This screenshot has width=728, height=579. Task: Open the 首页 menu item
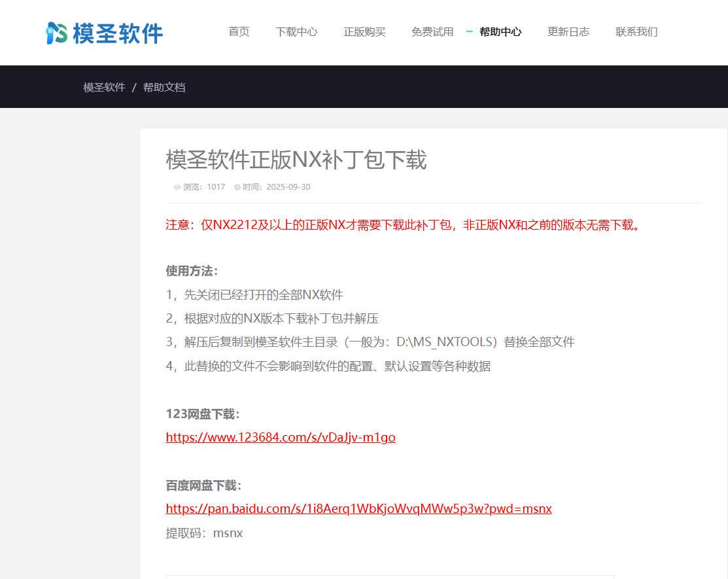[x=239, y=32]
